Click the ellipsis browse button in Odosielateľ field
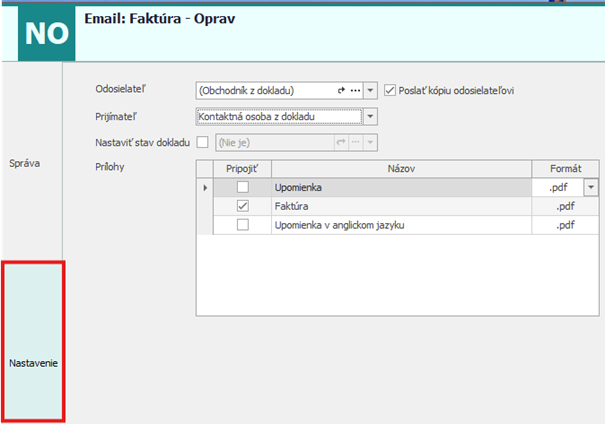This screenshot has height=424, width=605. click(354, 90)
